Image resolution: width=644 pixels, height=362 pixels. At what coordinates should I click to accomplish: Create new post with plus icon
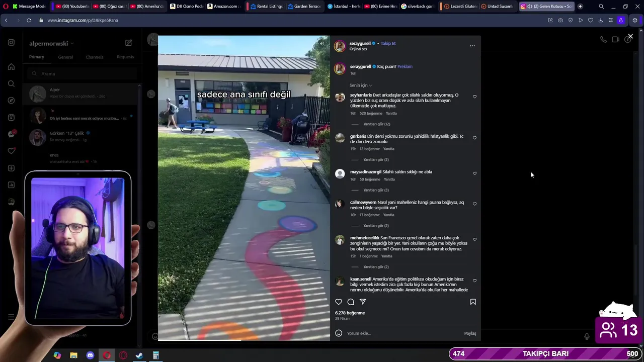click(x=11, y=168)
